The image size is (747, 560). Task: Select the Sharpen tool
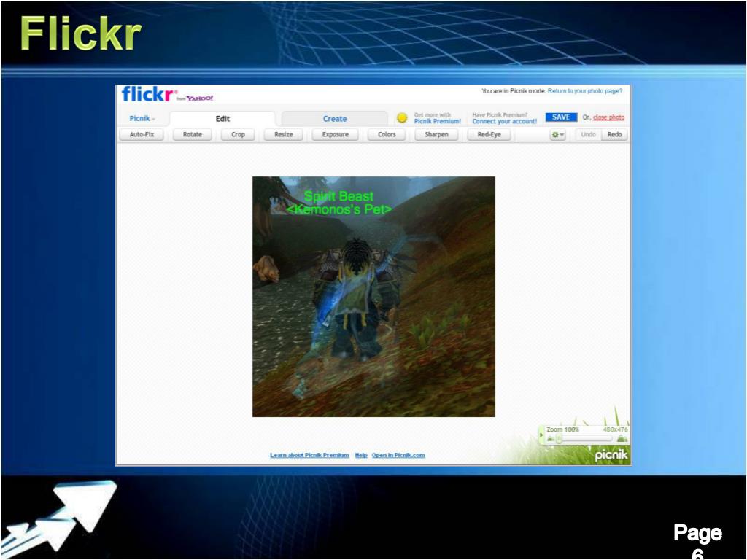pyautogui.click(x=436, y=135)
